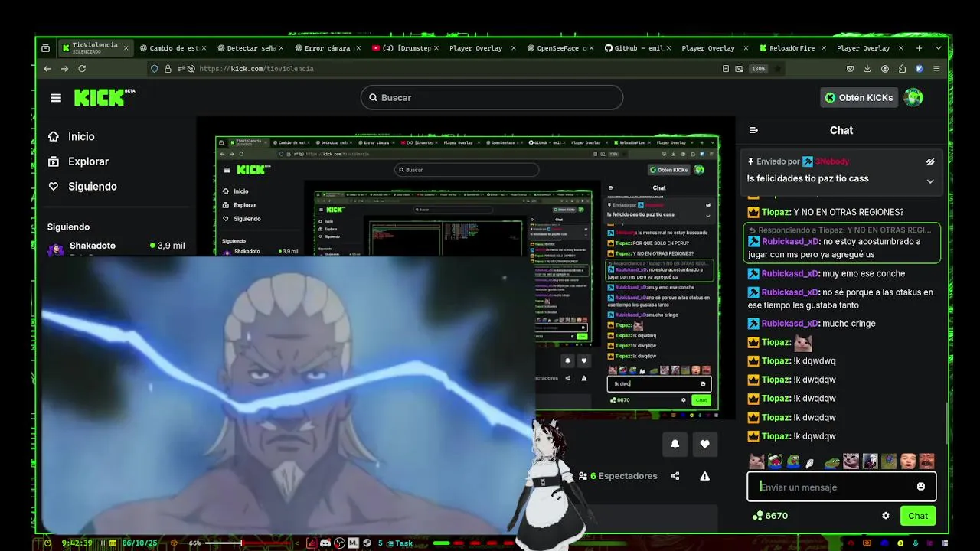Open Steam from the taskbar
980x551 pixels.
(367, 543)
